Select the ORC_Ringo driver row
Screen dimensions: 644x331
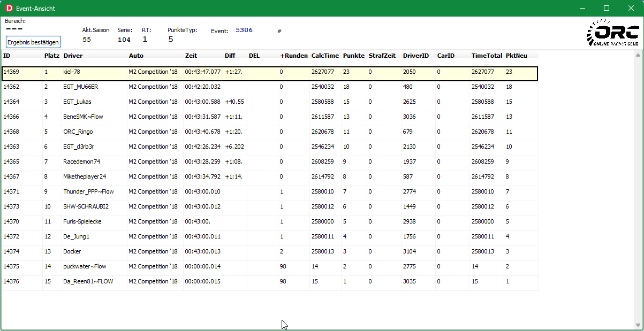pos(78,132)
